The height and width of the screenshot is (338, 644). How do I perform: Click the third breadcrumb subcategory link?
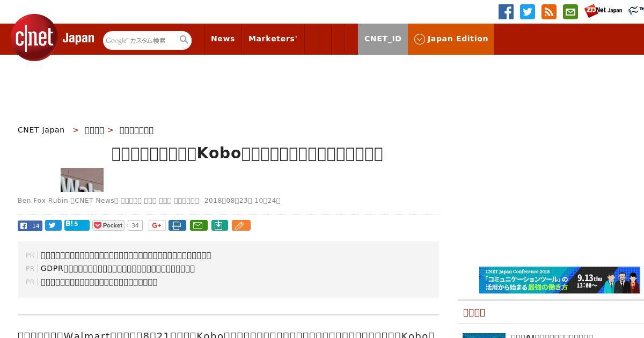click(x=136, y=130)
